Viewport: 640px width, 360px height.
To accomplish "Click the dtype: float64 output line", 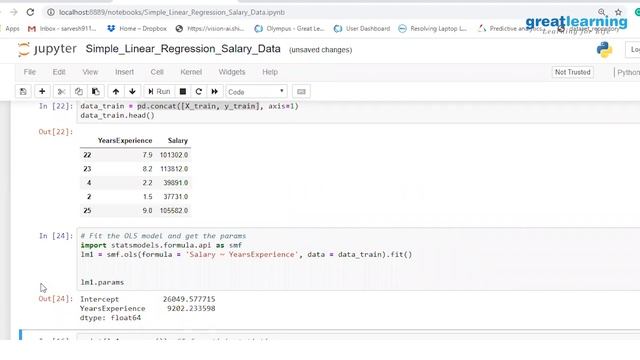I will pyautogui.click(x=110, y=318).
